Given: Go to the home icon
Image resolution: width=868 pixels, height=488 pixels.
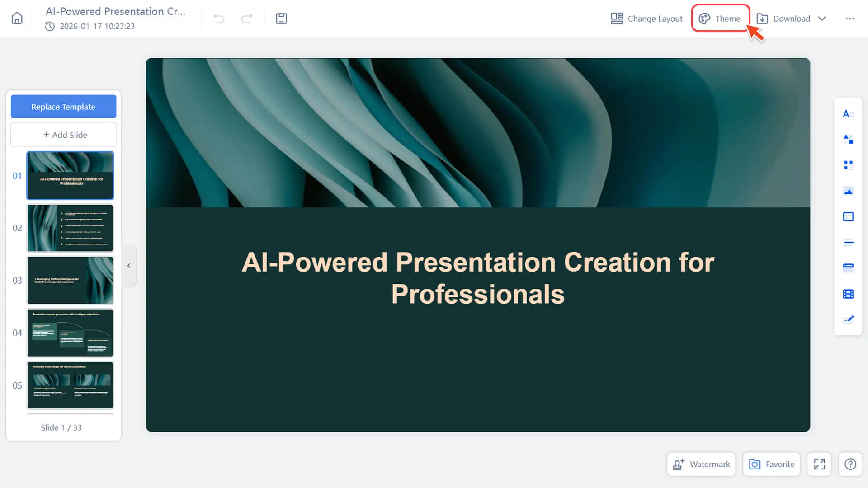Looking at the screenshot, I should point(17,19).
